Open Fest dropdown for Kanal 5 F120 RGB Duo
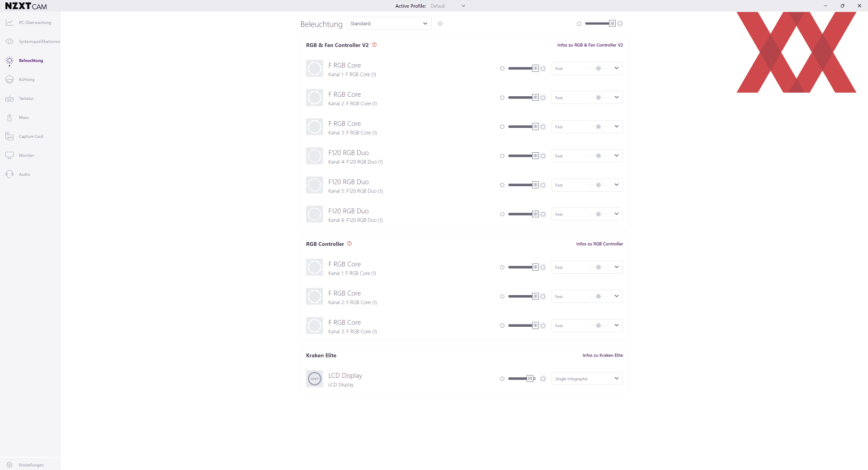 point(587,185)
